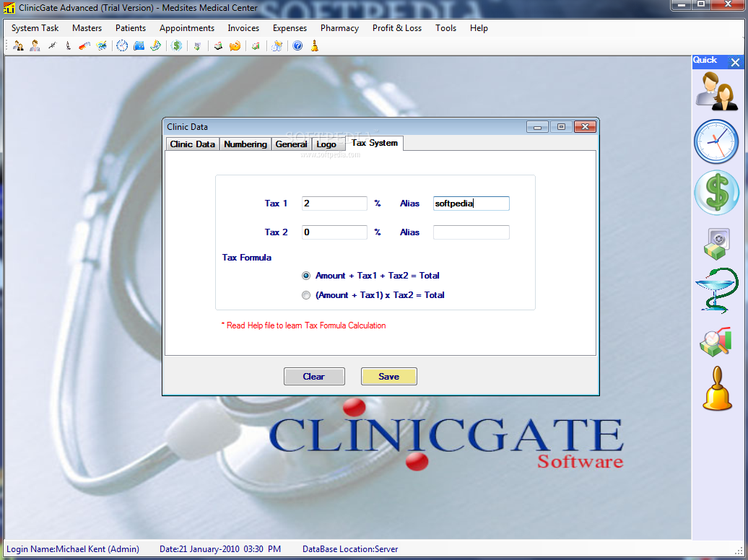Screen dimensions: 748x560
Task: Open the Tools menu
Action: [x=445, y=28]
